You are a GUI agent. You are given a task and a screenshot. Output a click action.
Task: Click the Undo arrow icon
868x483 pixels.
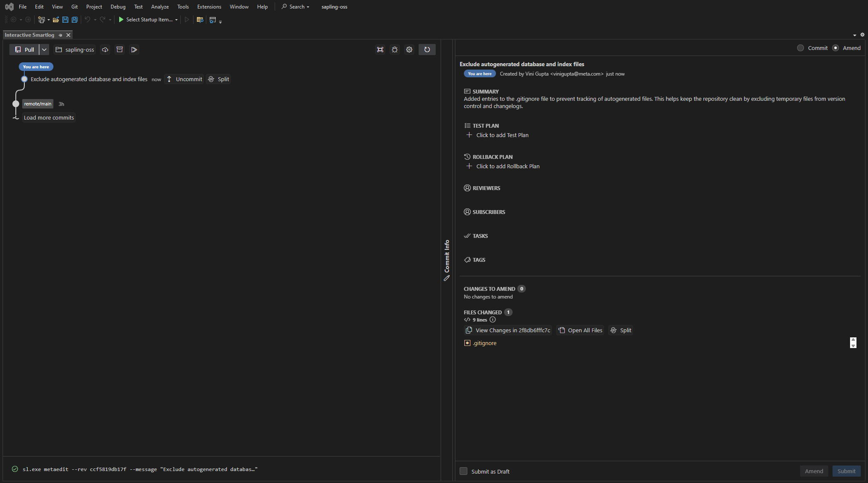pyautogui.click(x=88, y=20)
